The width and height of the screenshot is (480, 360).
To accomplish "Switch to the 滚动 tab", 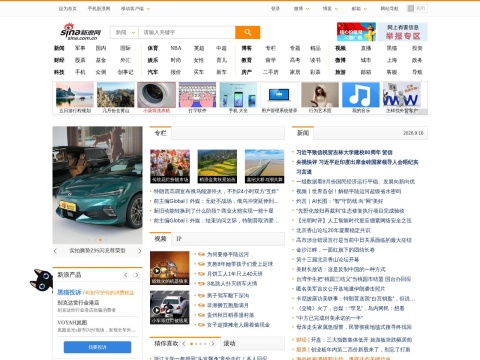I will (229, 344).
